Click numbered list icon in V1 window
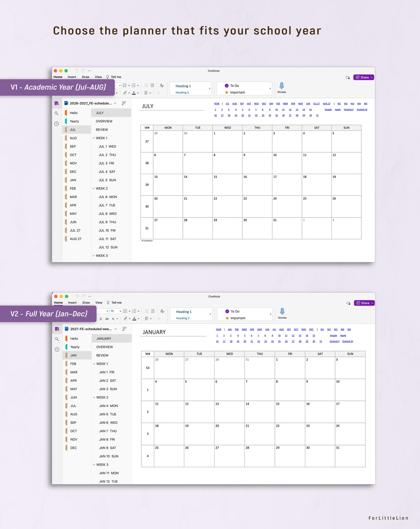This screenshot has height=529, width=420. pyautogui.click(x=134, y=85)
